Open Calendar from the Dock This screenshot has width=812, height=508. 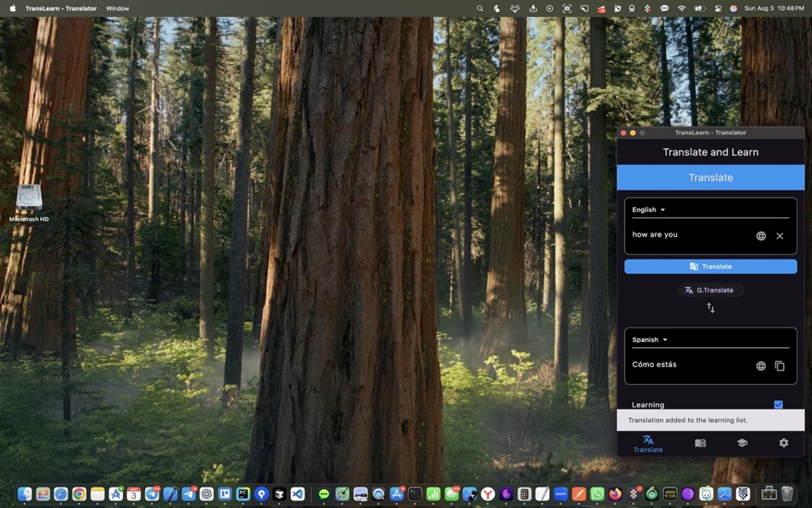[133, 494]
